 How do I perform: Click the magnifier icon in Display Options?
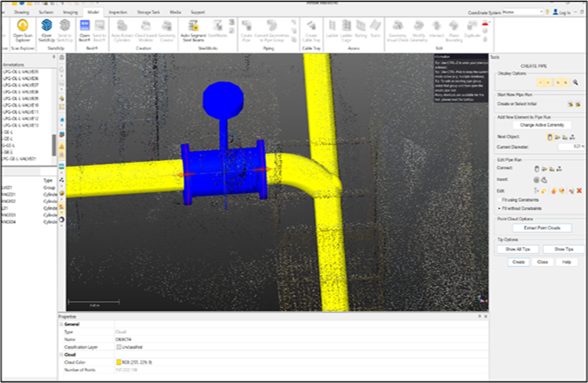click(575, 82)
